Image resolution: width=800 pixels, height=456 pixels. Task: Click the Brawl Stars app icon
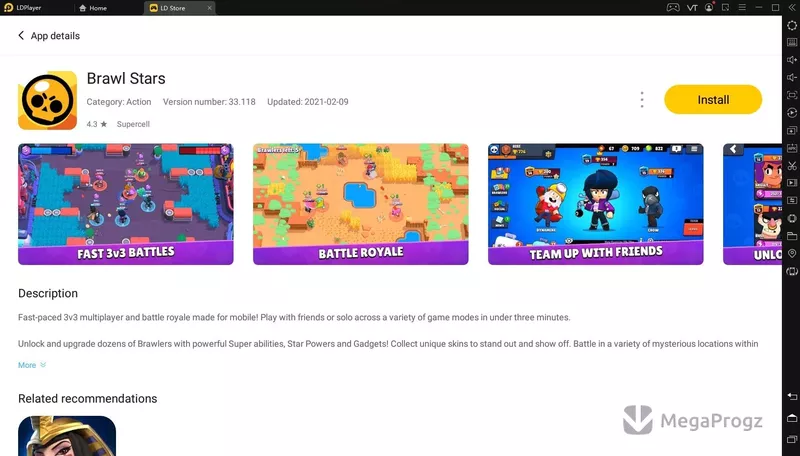click(x=47, y=100)
